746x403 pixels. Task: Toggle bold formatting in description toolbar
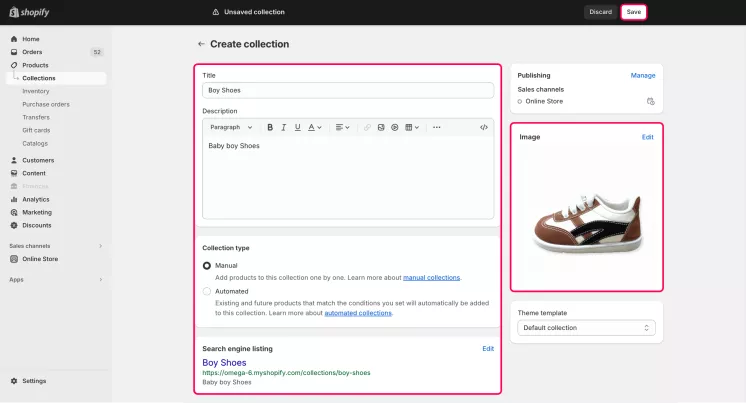point(270,127)
